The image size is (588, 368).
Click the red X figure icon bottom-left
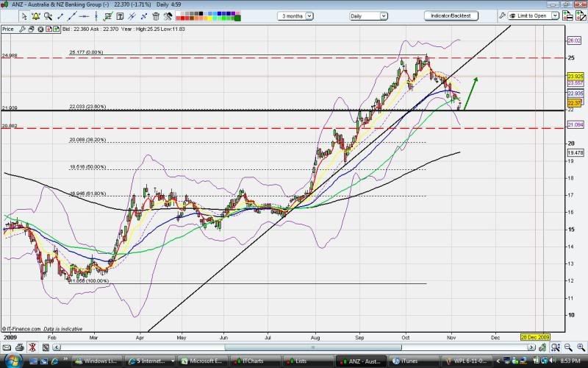coord(32,347)
